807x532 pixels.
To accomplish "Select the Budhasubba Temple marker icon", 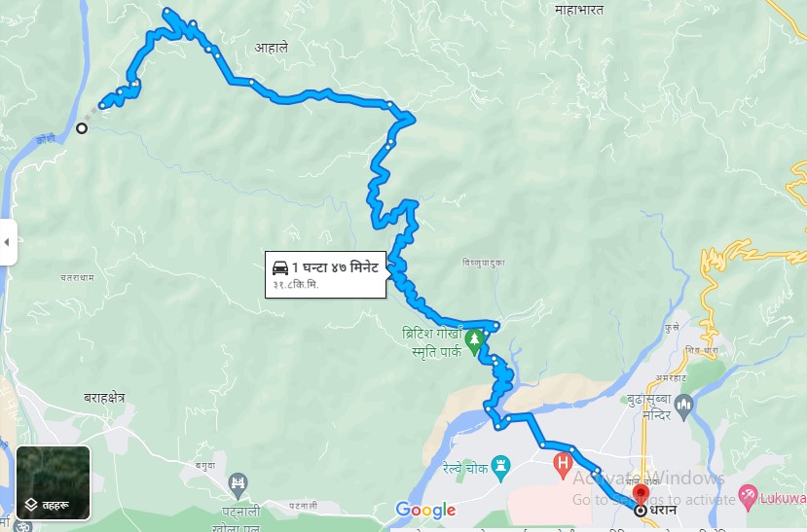I will pyautogui.click(x=684, y=405).
